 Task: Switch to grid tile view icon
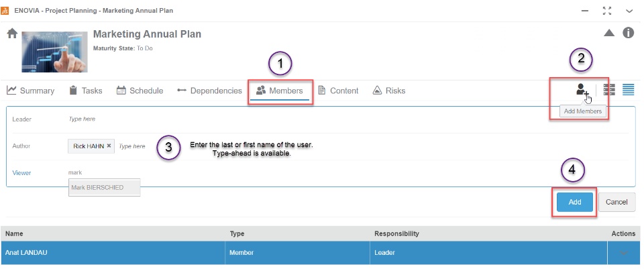click(x=610, y=90)
